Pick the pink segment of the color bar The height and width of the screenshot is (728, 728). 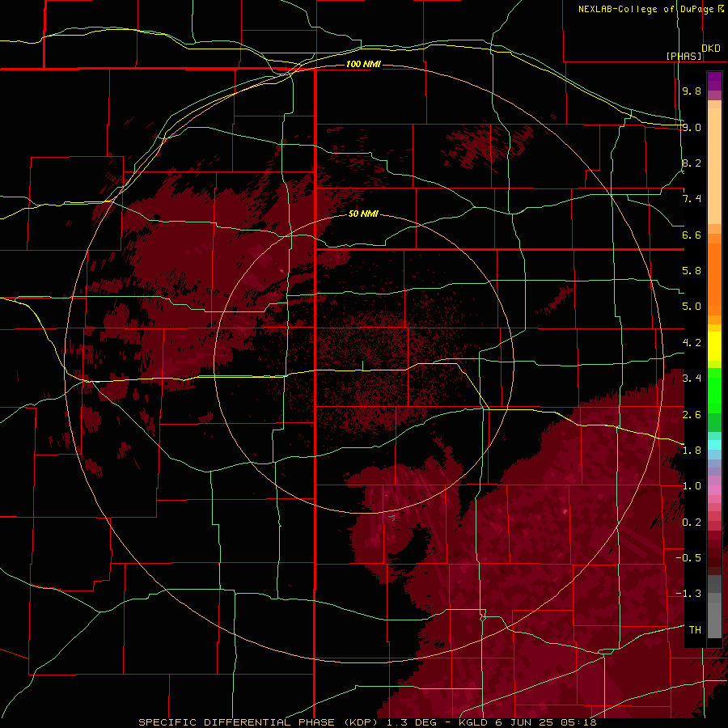[714, 490]
